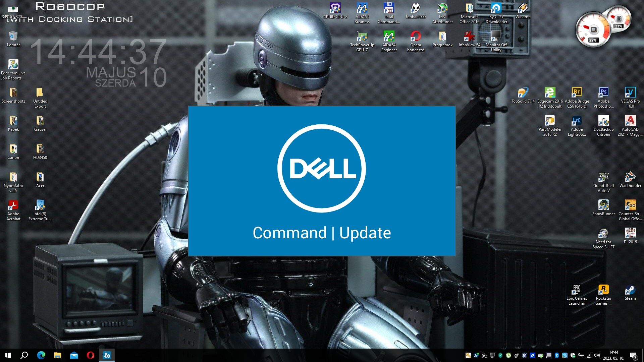
Task: Select Edgecam Live Job Reports icon
Action: [x=13, y=70]
